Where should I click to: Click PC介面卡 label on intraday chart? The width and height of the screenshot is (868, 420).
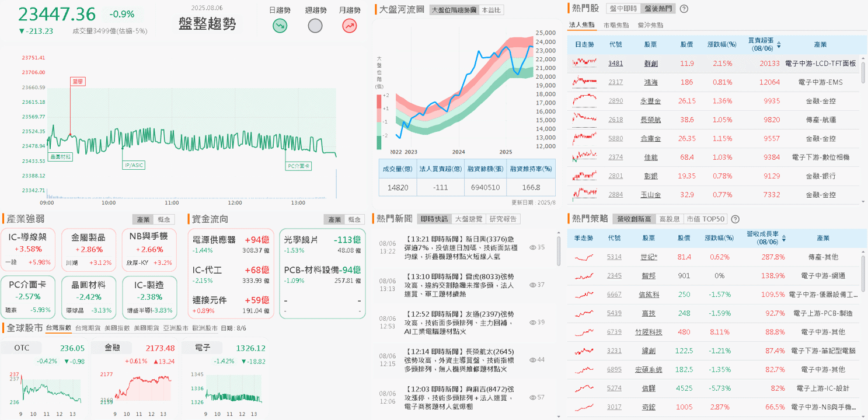[299, 166]
